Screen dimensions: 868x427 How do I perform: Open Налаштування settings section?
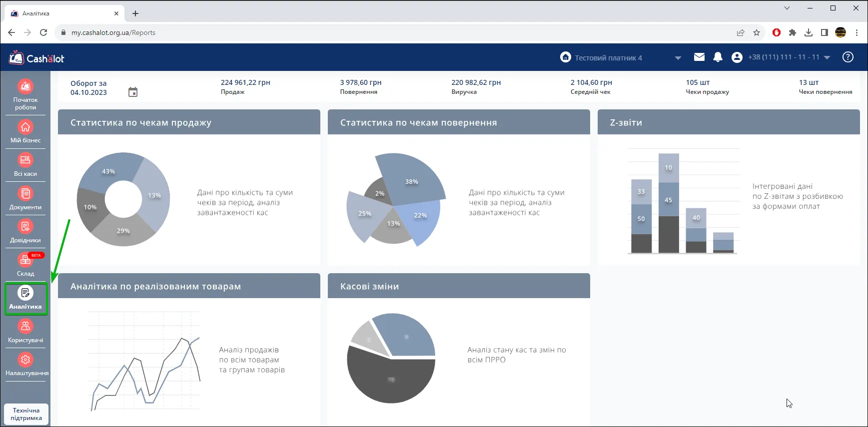click(27, 365)
